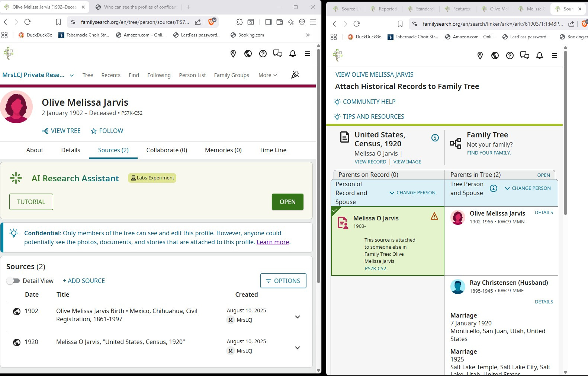
Task: Click FOLLOW star link
Action: click(x=107, y=131)
